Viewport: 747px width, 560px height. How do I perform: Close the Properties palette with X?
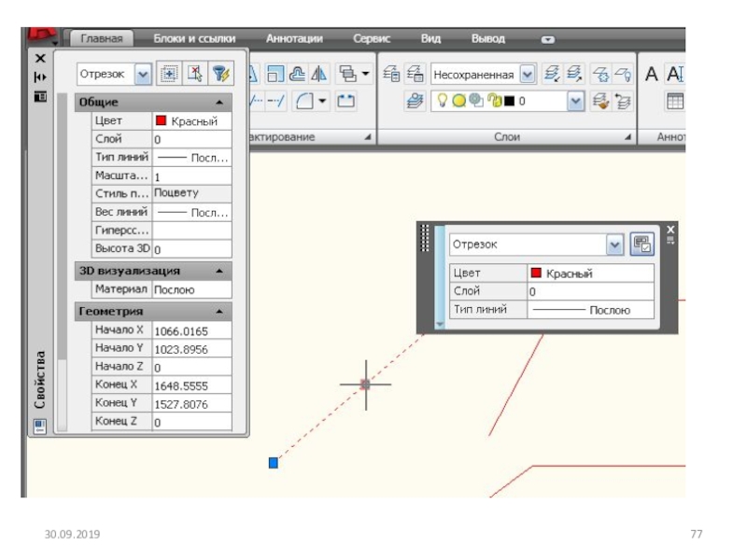click(x=40, y=58)
